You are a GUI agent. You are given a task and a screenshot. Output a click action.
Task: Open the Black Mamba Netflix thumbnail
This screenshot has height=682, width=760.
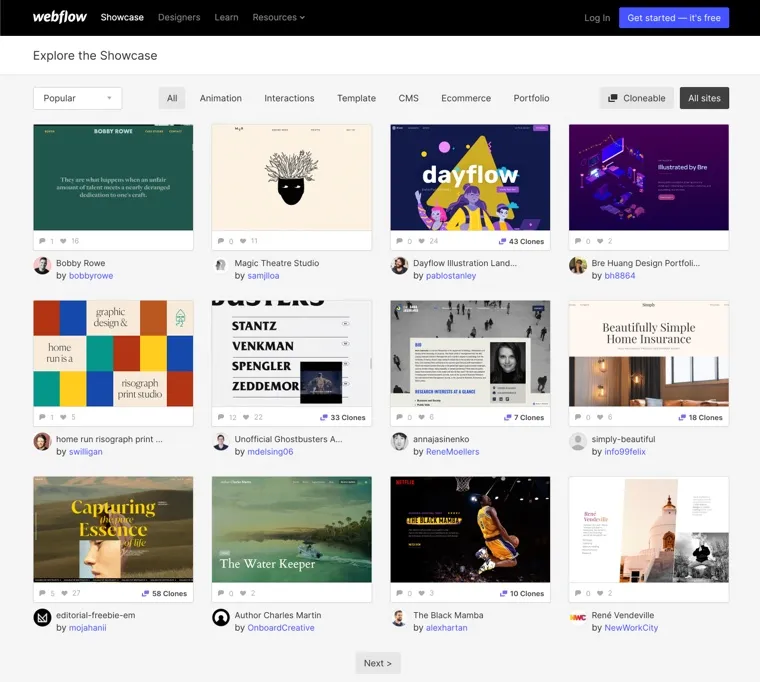[x=470, y=529]
